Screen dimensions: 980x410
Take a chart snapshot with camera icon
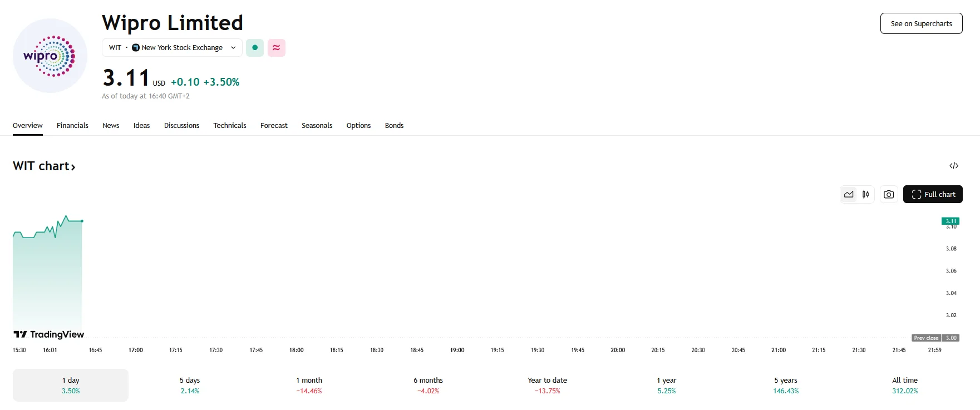tap(889, 194)
